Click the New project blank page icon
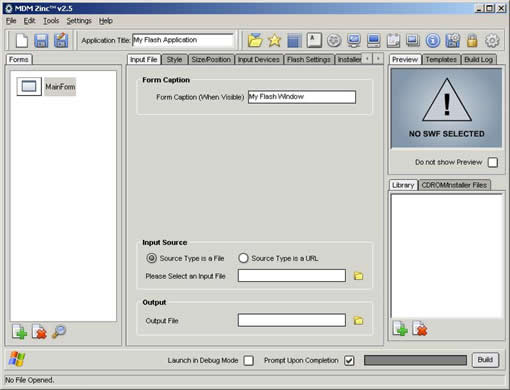510x390 pixels. pos(22,41)
